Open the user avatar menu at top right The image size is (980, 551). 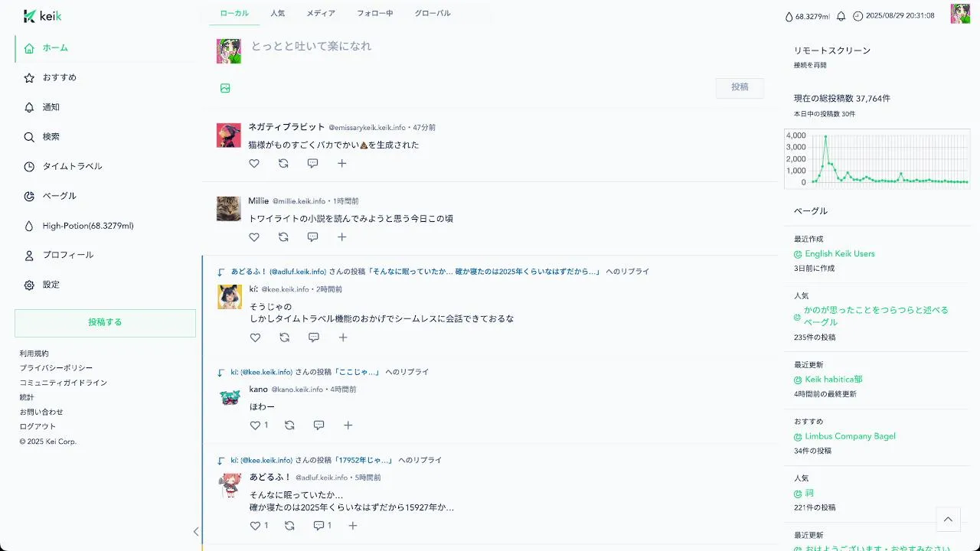coord(960,14)
